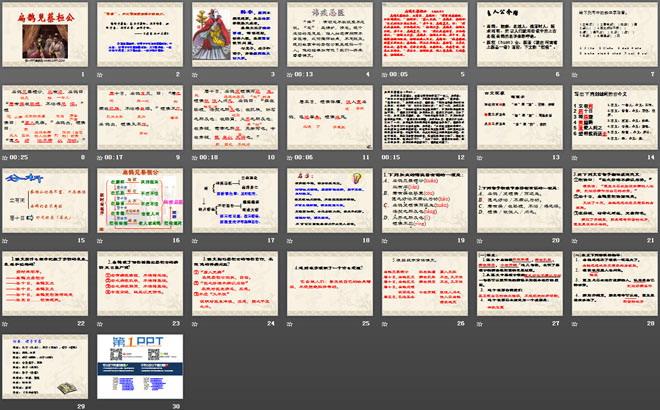660x410 pixels.
Task: Preview the transition star beneath slide 4
Action: coord(290,75)
